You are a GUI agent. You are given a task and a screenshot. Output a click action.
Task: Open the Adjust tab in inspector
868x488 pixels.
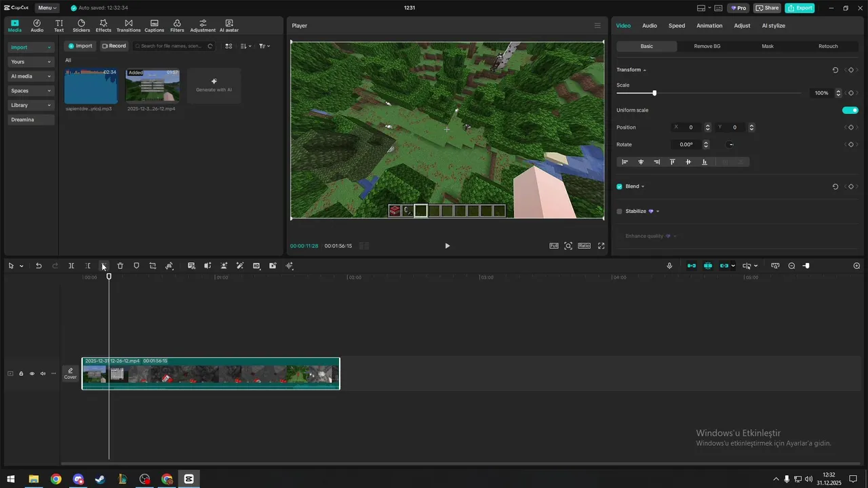click(x=742, y=26)
